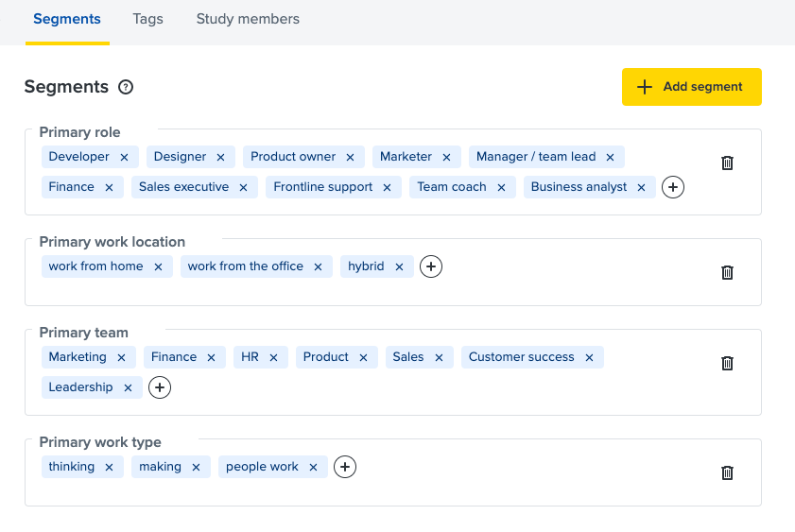Remove the people work tag
Image resolution: width=795 pixels, height=532 pixels.
313,467
